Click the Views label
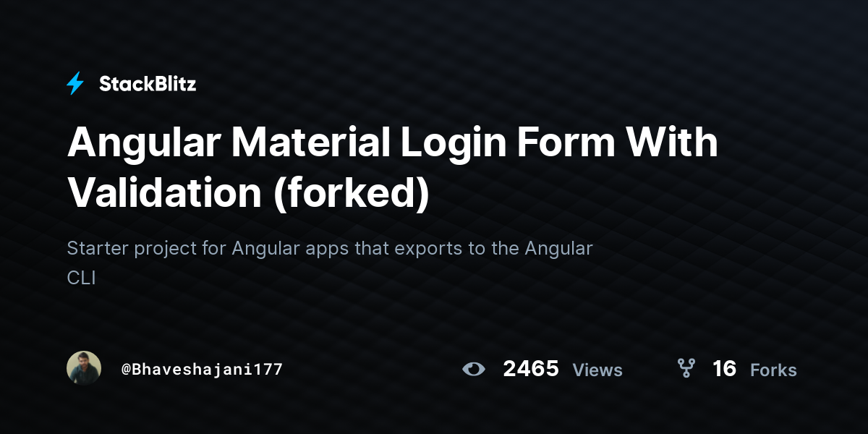Screen dimensions: 868x434 [x=597, y=370]
